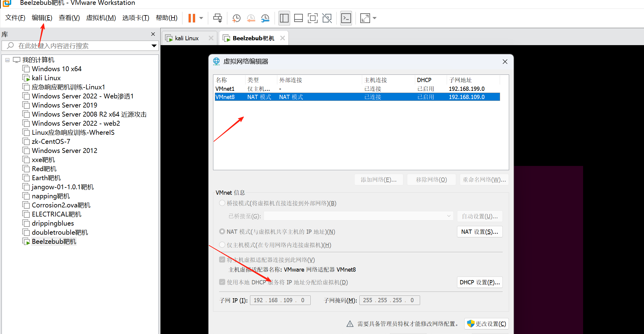Open the power options dropdown arrow
The height and width of the screenshot is (334, 644).
tap(201, 18)
